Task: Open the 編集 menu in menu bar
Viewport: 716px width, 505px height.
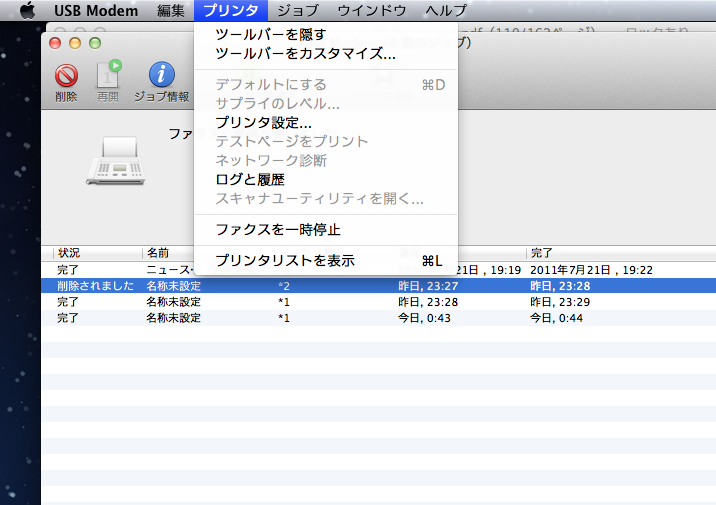Action: 171,10
